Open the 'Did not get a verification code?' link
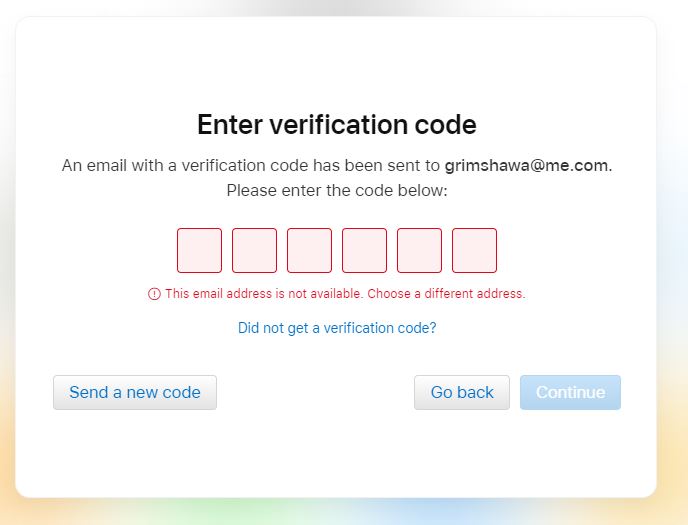688x525 pixels. point(337,328)
